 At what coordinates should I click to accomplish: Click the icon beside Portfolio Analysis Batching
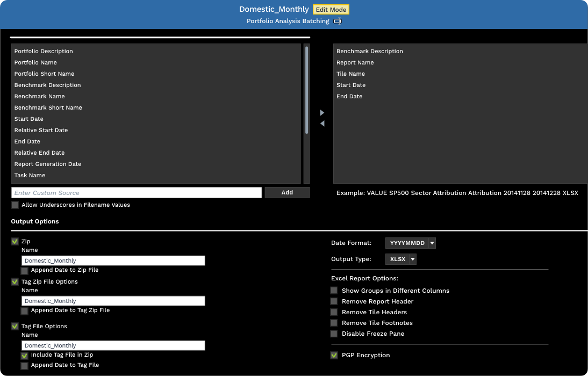pyautogui.click(x=338, y=21)
